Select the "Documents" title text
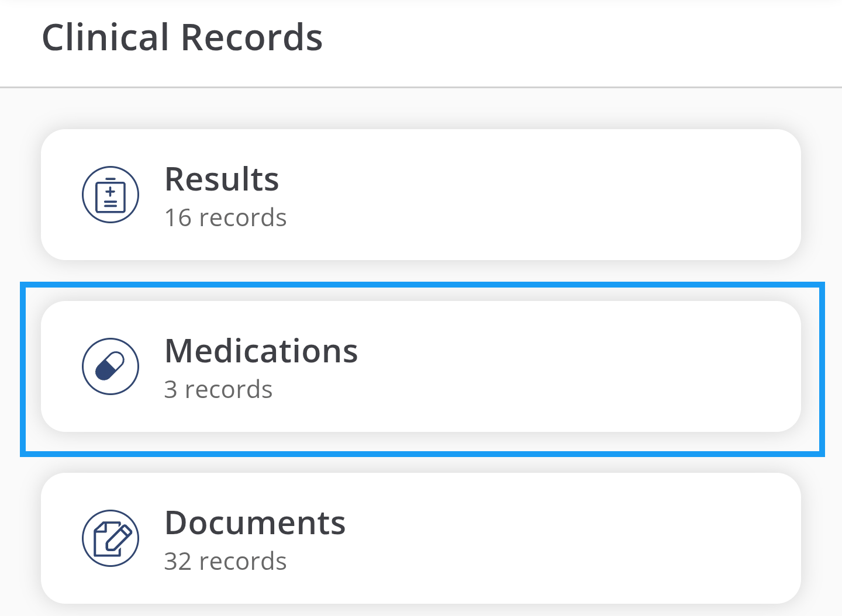 [x=255, y=522]
